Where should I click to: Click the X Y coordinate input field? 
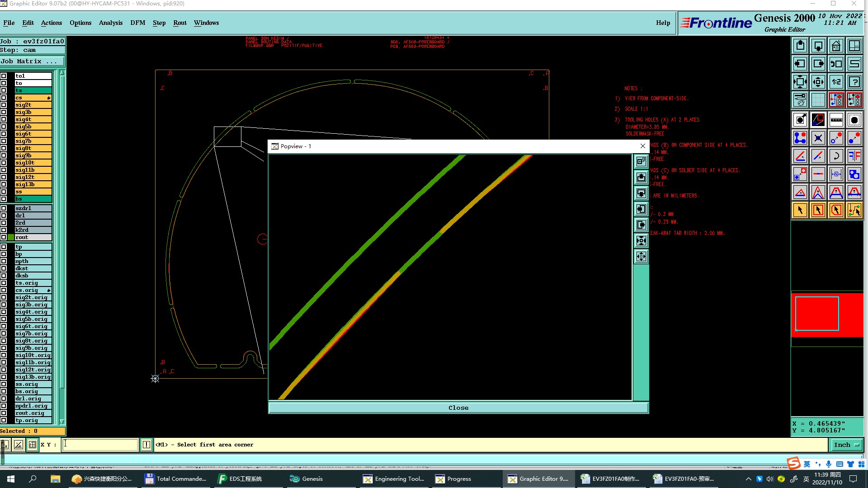(x=100, y=445)
